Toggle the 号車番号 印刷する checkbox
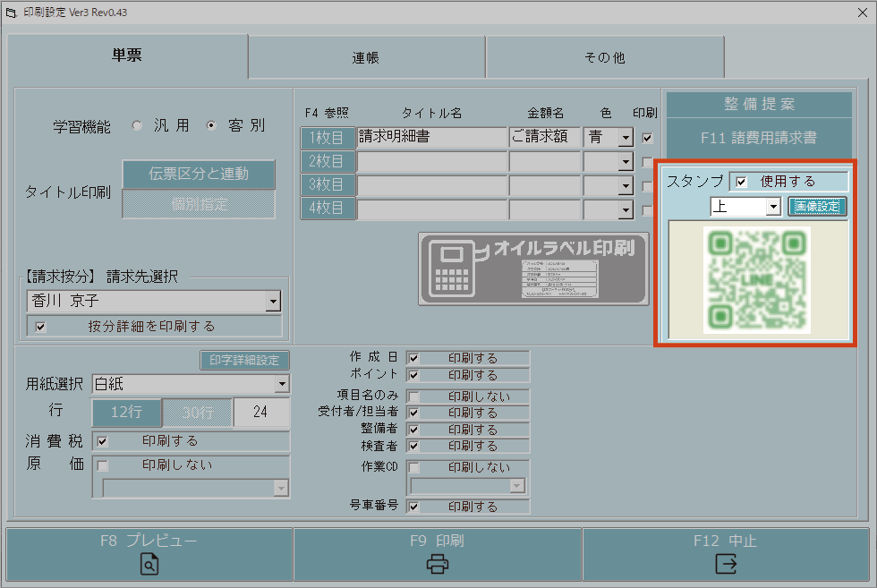 click(x=413, y=507)
